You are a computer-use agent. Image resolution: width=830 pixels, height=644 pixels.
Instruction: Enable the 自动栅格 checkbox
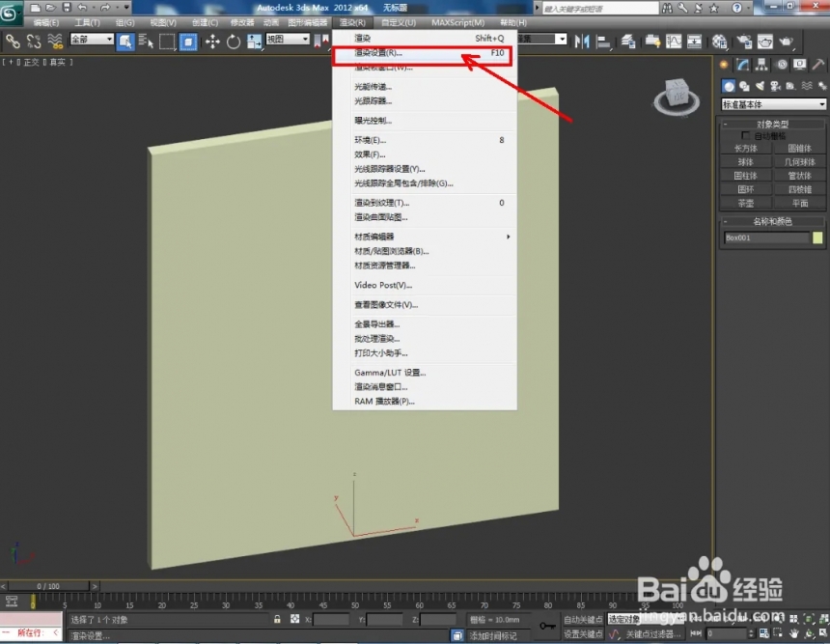coord(745,136)
